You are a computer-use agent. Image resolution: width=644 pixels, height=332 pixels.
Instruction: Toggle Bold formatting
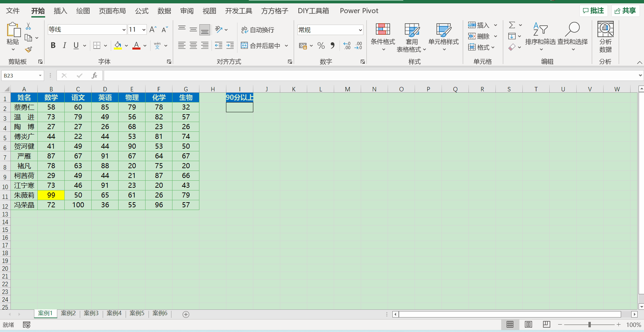53,46
